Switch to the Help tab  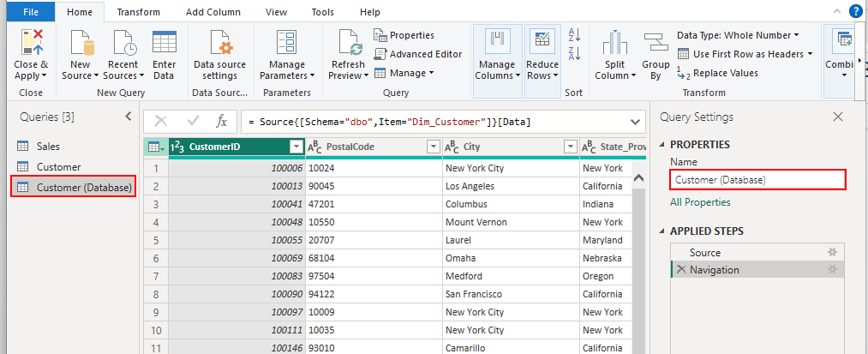[x=370, y=12]
